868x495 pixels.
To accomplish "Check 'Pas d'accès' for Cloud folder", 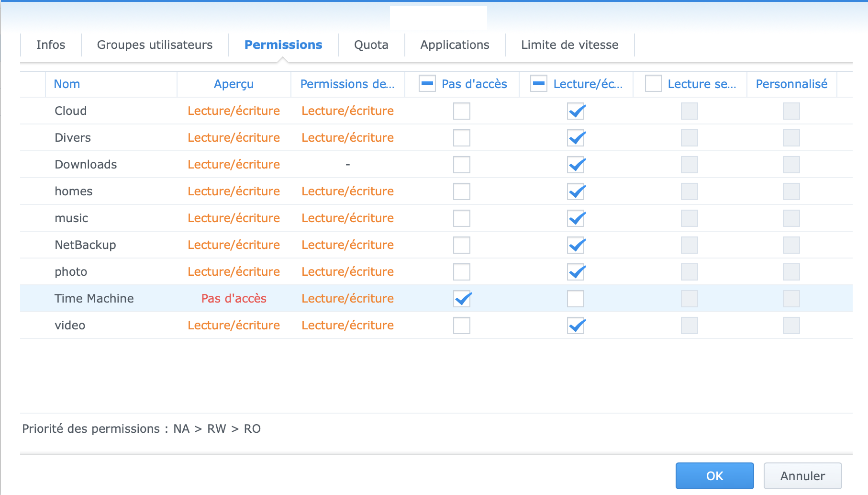I will [462, 111].
